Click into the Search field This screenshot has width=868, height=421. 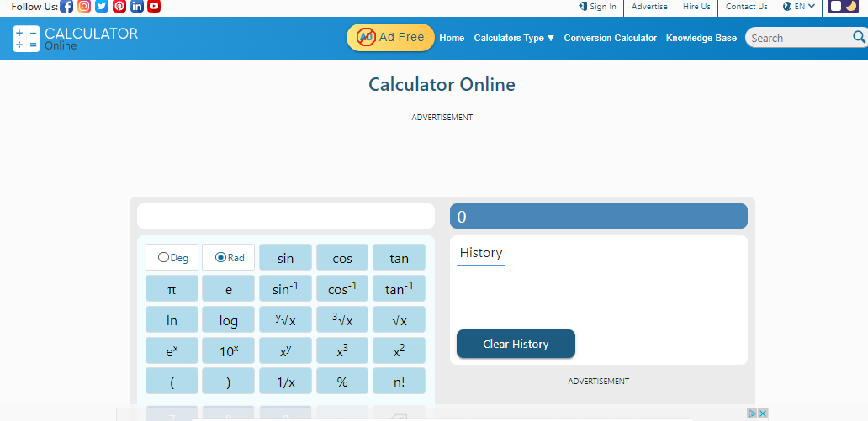click(x=800, y=38)
